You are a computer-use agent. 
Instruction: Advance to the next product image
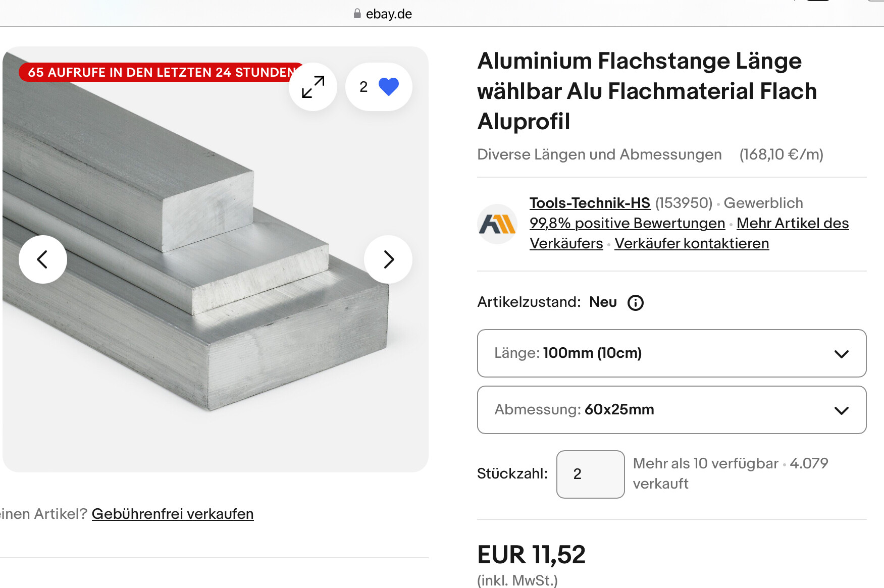click(388, 259)
